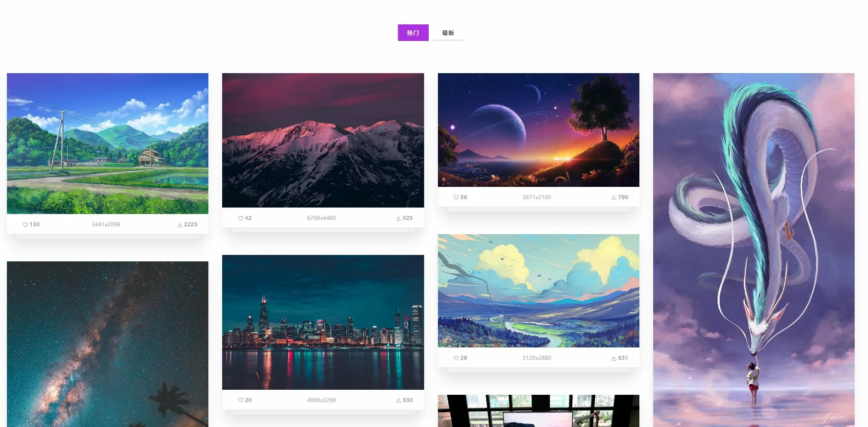
Task: Like the countryside wallpaper with 138 hearts
Action: [25, 225]
